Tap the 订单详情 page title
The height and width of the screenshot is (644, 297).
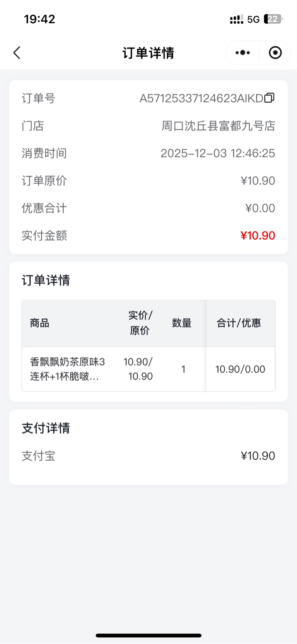pyautogui.click(x=148, y=53)
